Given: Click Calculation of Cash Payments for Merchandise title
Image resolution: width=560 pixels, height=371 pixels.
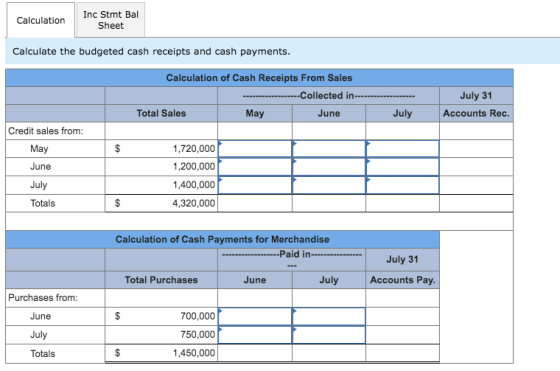Looking at the screenshot, I should click(222, 239).
